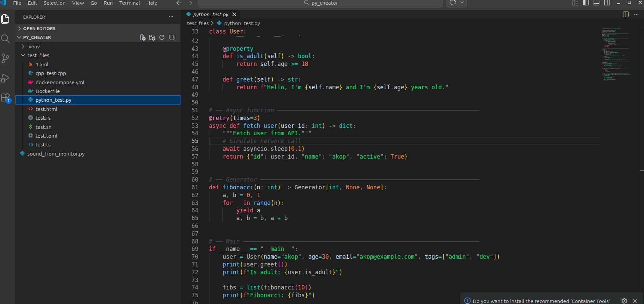Viewport: 644px width, 304px height.
Task: Open test.html in explorer
Action: click(x=98, y=109)
